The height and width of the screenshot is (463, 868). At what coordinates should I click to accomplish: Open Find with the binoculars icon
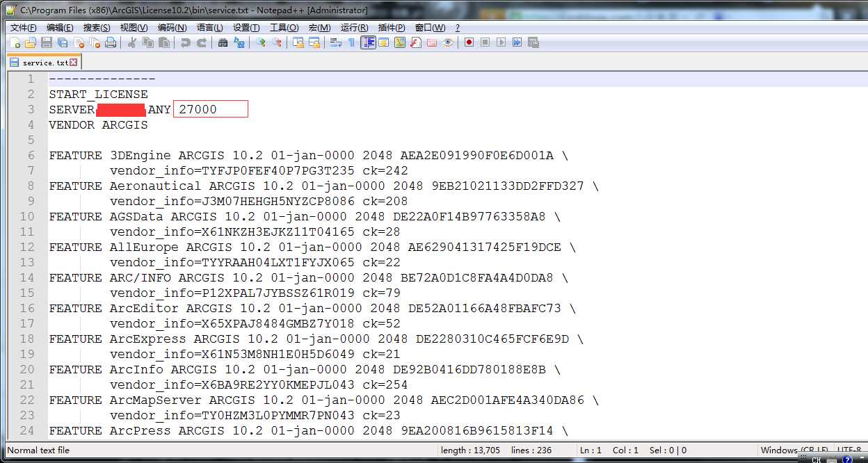point(223,42)
